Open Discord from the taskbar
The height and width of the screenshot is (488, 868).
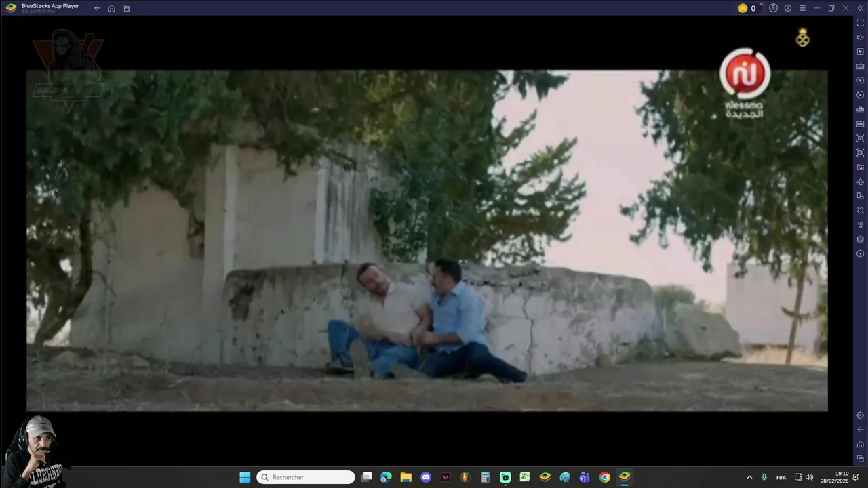pos(426,477)
